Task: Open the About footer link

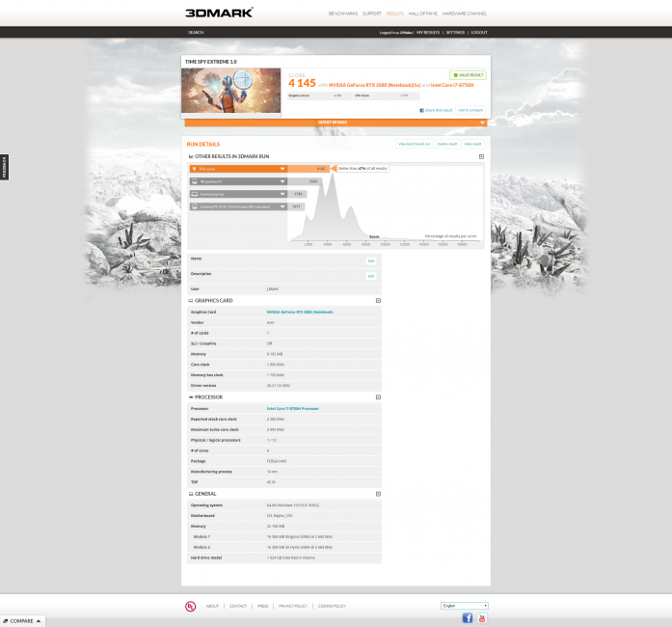Action: coord(212,607)
